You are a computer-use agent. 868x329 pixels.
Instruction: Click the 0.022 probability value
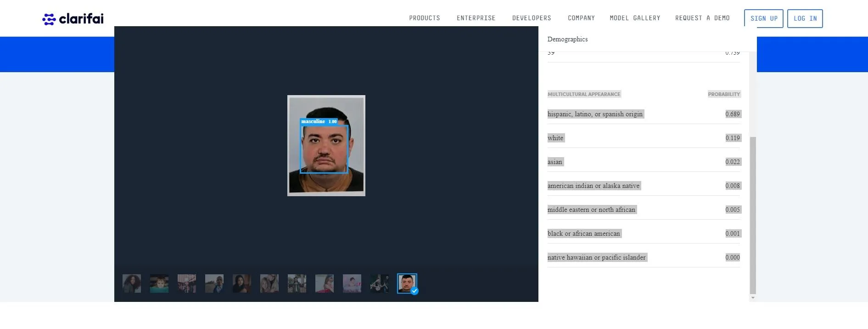point(733,162)
